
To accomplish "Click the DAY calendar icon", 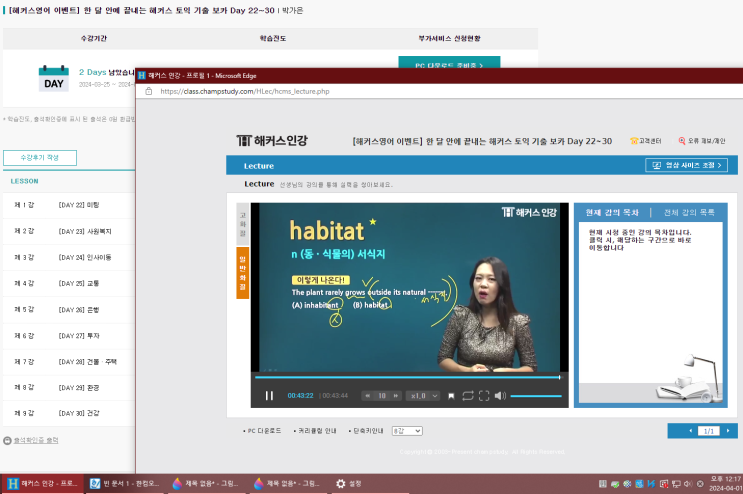I will pyautogui.click(x=54, y=78).
